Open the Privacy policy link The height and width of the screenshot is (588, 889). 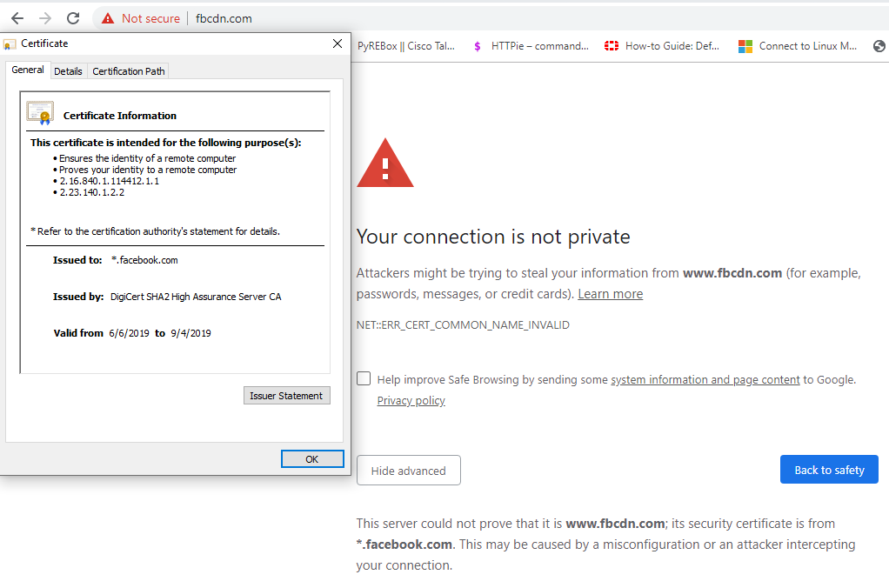[x=411, y=401]
